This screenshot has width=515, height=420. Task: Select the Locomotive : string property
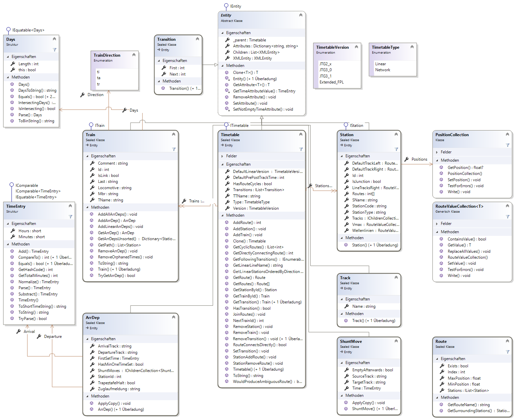(x=115, y=188)
